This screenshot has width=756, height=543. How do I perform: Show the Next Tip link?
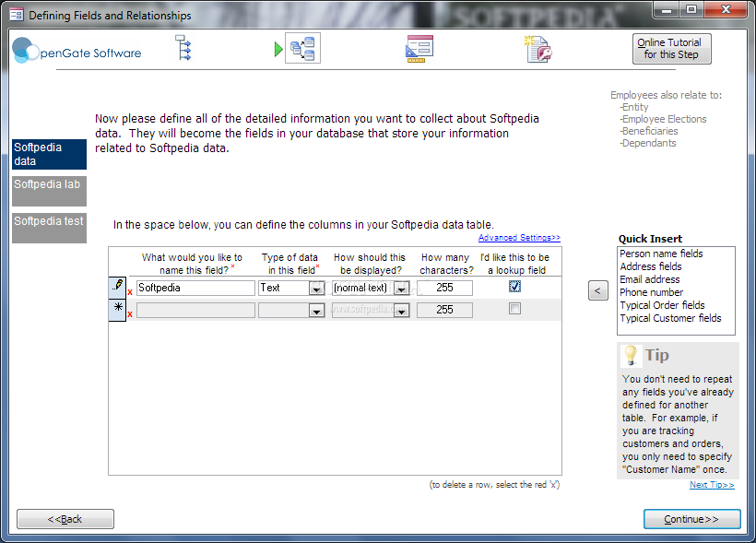(712, 485)
